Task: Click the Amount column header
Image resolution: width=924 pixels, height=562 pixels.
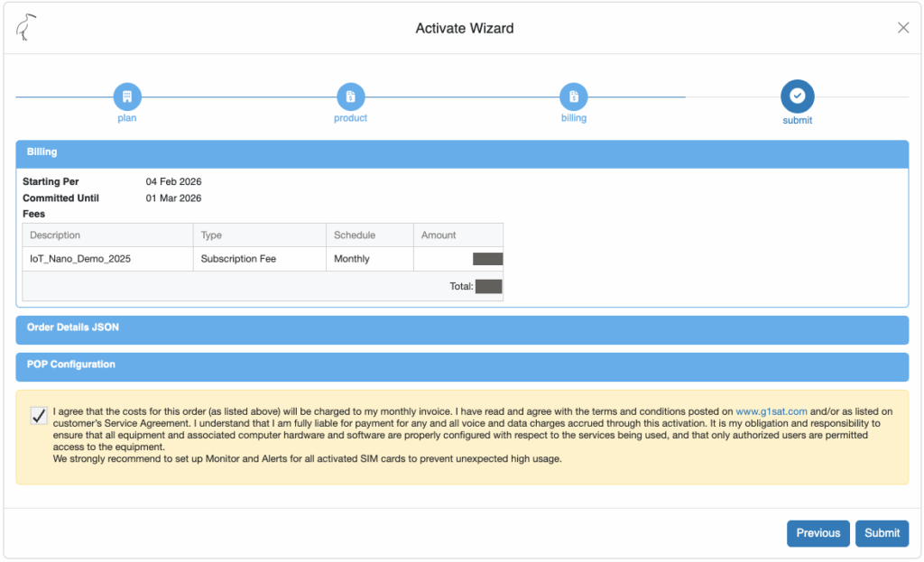Action: pos(439,235)
